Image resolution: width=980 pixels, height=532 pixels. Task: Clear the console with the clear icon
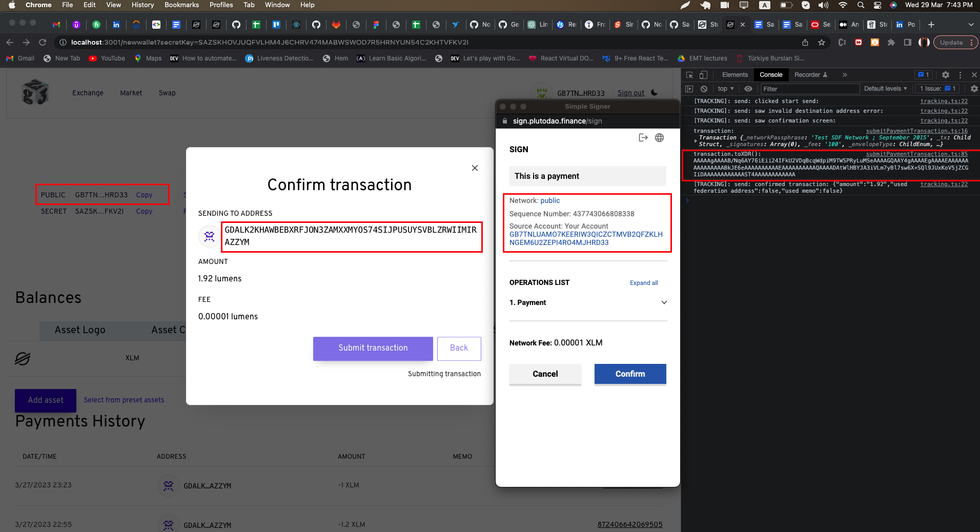pos(704,89)
